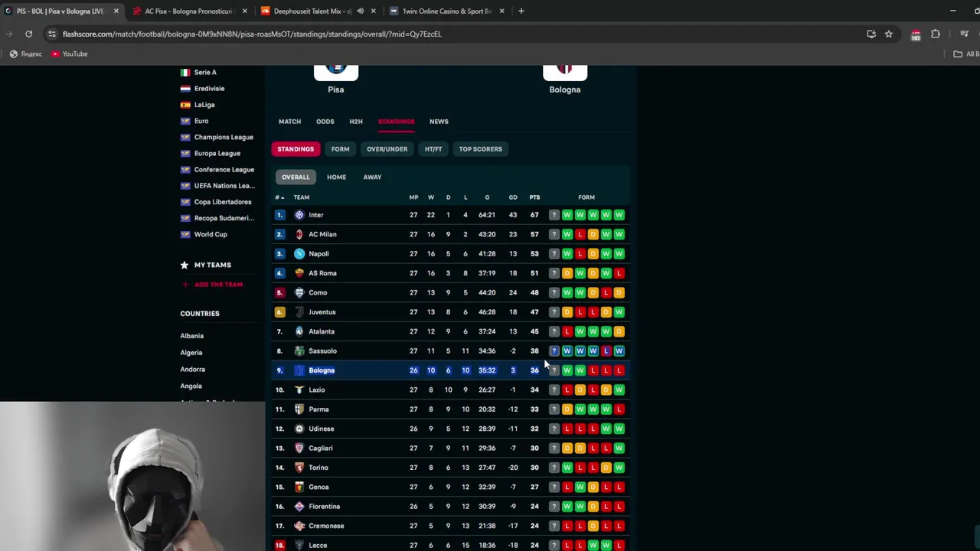
Task: Switch to the 1win Online Casino tab
Action: (446, 11)
